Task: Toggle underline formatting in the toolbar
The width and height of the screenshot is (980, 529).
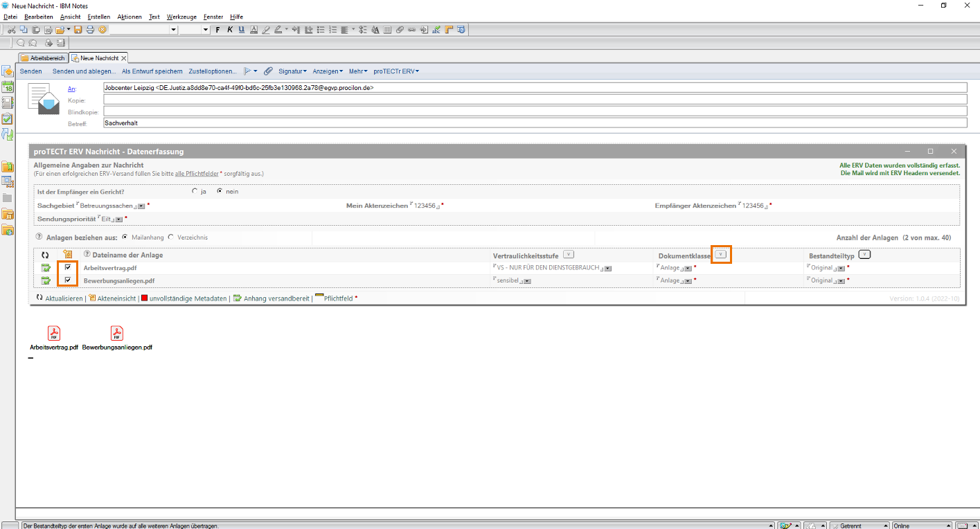Action: pyautogui.click(x=242, y=30)
